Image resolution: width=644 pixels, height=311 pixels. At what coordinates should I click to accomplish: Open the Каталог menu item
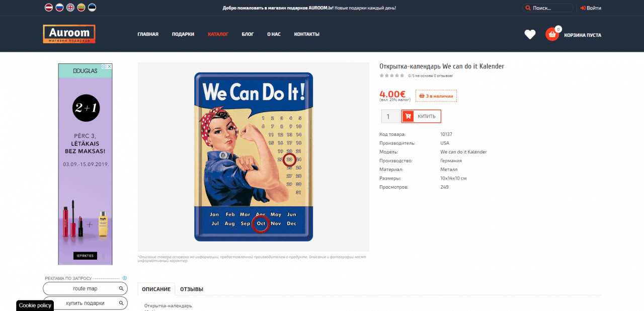pyautogui.click(x=218, y=34)
